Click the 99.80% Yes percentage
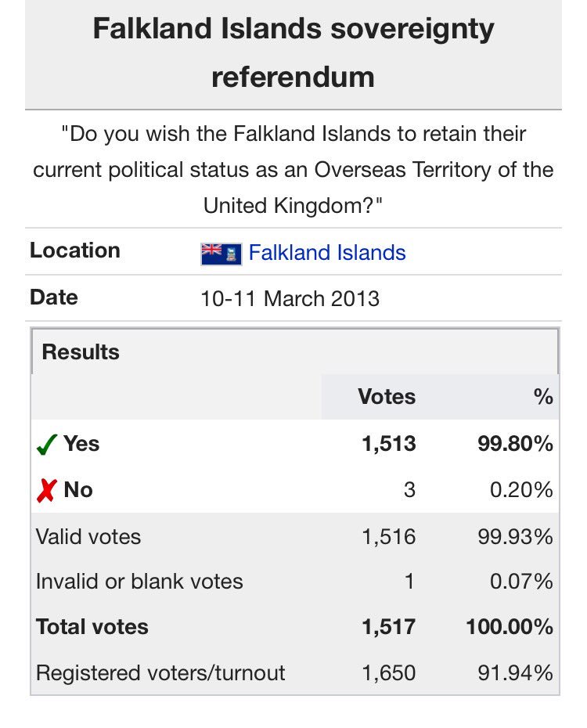The height and width of the screenshot is (728, 587). click(515, 444)
